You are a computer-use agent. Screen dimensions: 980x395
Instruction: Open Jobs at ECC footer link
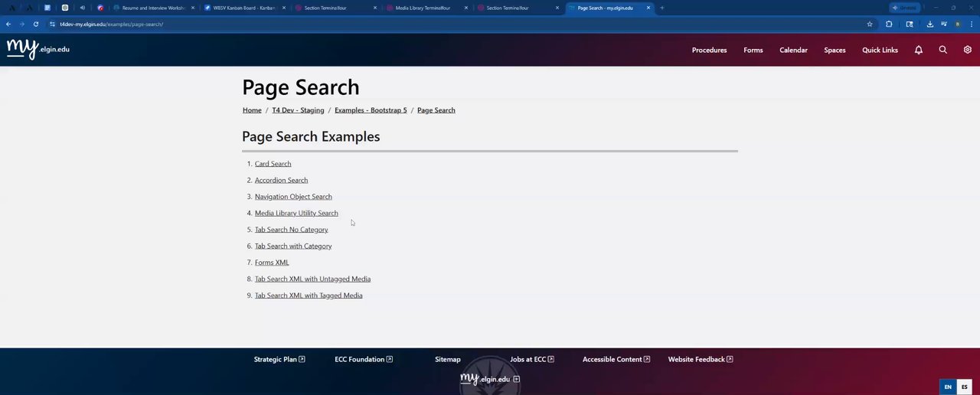532,359
